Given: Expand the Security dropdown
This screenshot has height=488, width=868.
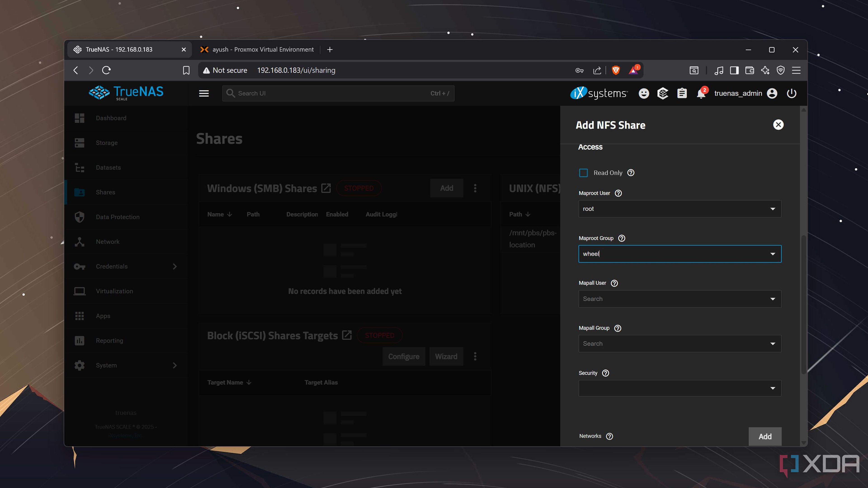Looking at the screenshot, I should [x=773, y=388].
